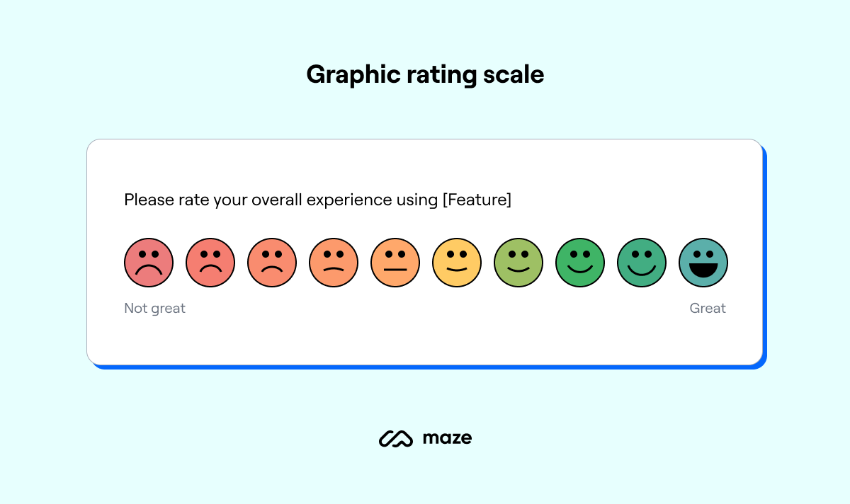Click the 'Graphic rating scale' heading

pos(425,74)
